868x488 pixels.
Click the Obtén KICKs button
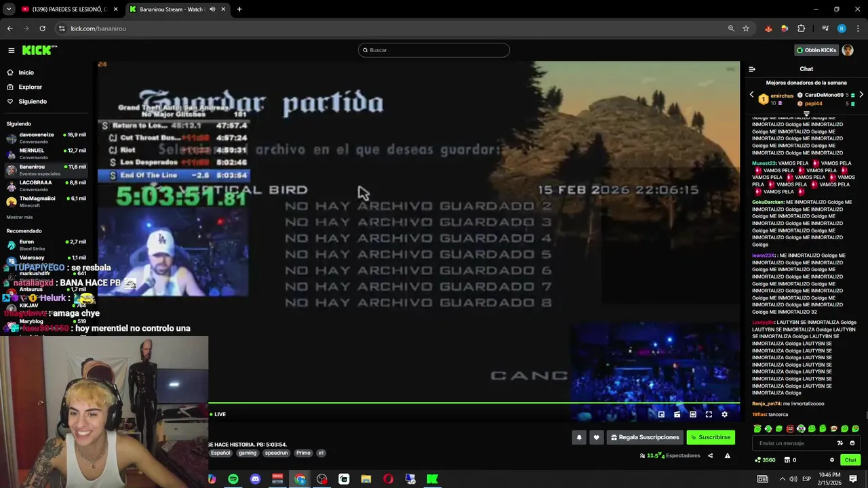(x=816, y=50)
